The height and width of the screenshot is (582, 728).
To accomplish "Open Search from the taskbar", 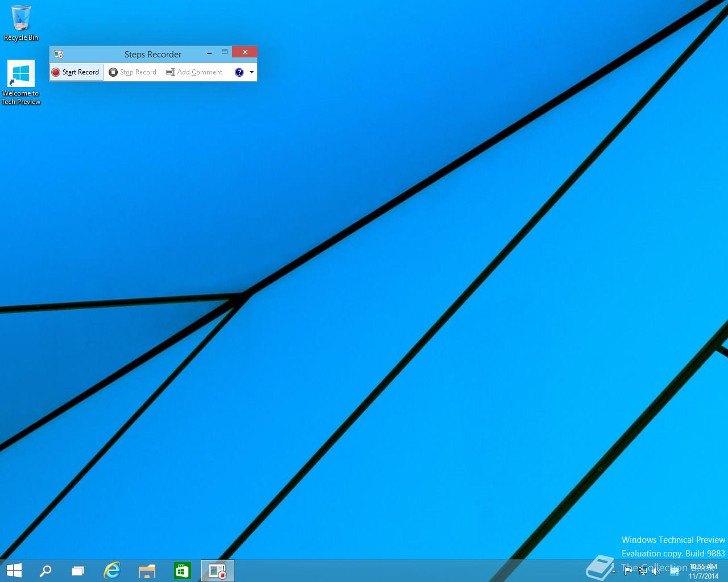I will pos(45,571).
